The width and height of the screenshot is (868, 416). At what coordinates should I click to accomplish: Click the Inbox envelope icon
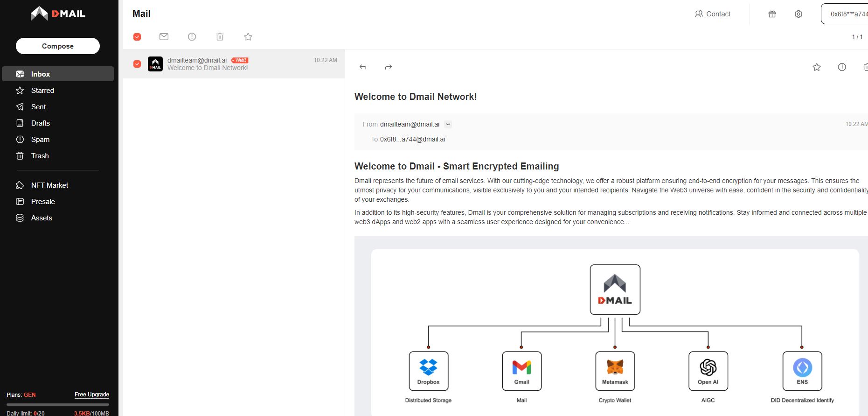coord(20,74)
